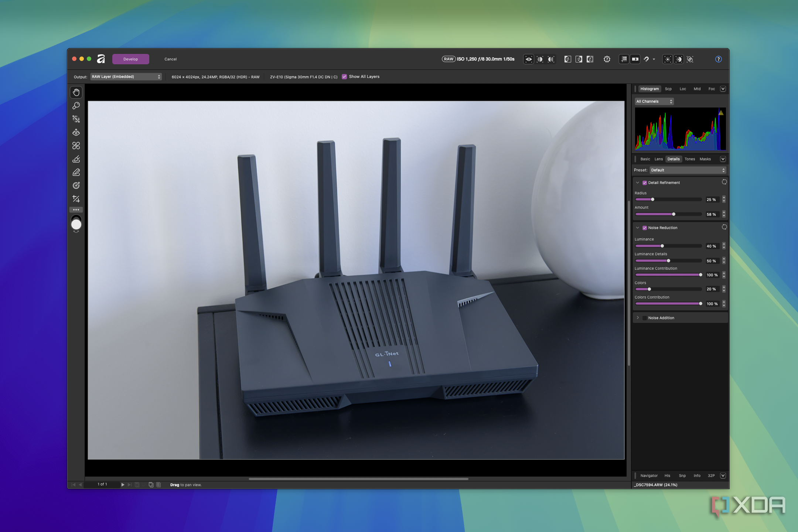Screen dimensions: 798x532
Task: Open the Assistant settings gear icon
Action: pyautogui.click(x=607, y=59)
